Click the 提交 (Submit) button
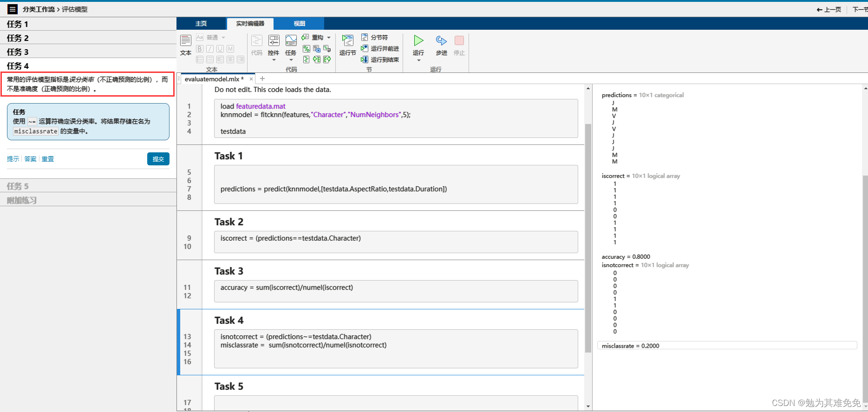The height and width of the screenshot is (412, 868). click(158, 159)
